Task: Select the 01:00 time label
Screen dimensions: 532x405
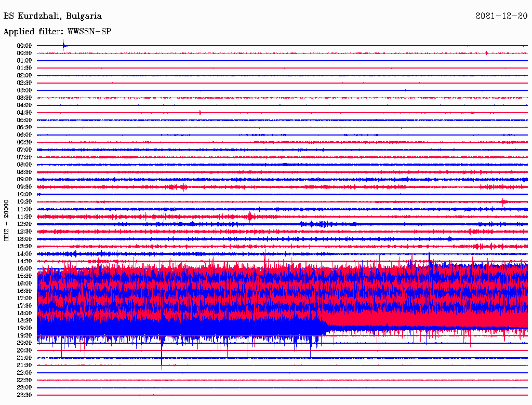Action: coord(24,61)
